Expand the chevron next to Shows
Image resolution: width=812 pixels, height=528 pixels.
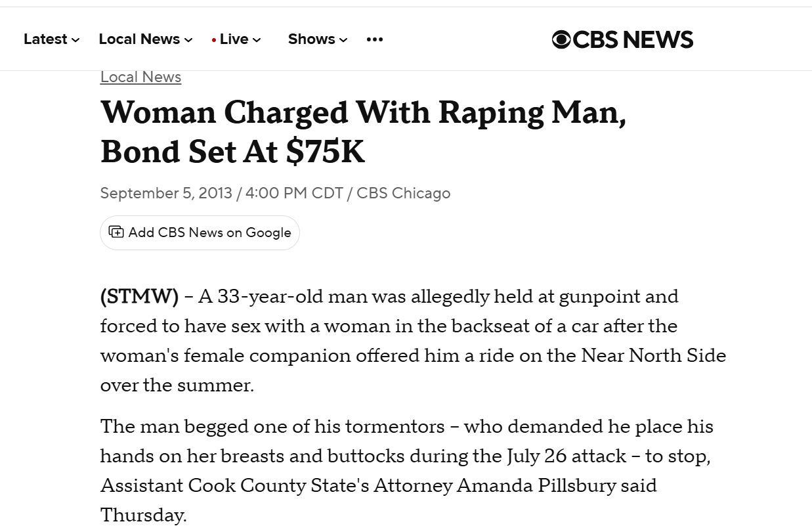343,40
